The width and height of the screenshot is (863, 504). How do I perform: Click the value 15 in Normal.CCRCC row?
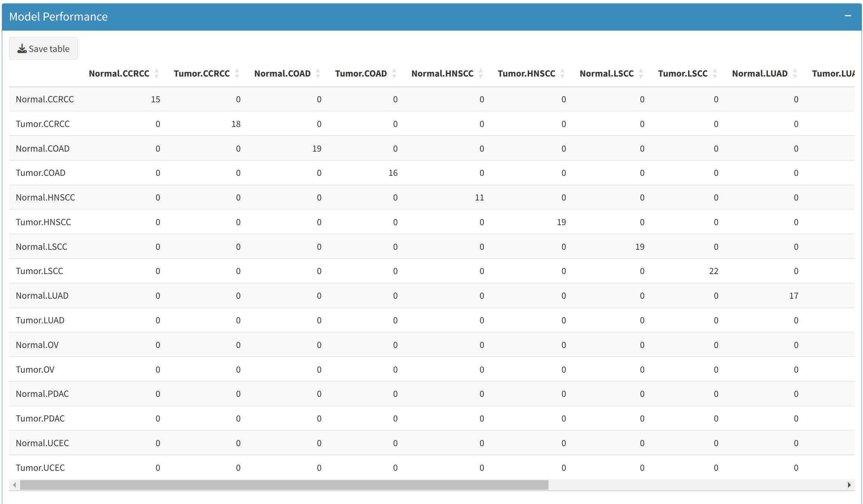click(x=155, y=99)
